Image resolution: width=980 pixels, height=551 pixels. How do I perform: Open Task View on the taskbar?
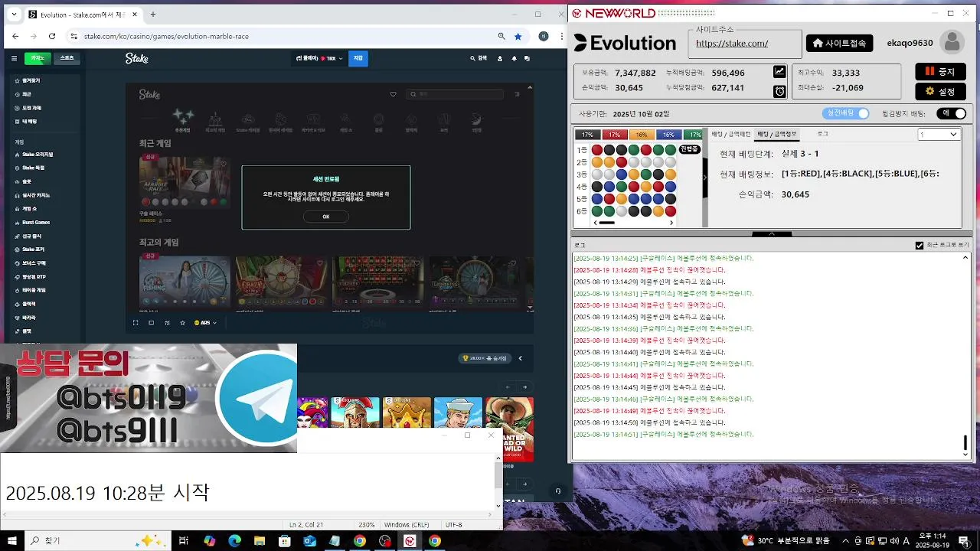(x=184, y=541)
